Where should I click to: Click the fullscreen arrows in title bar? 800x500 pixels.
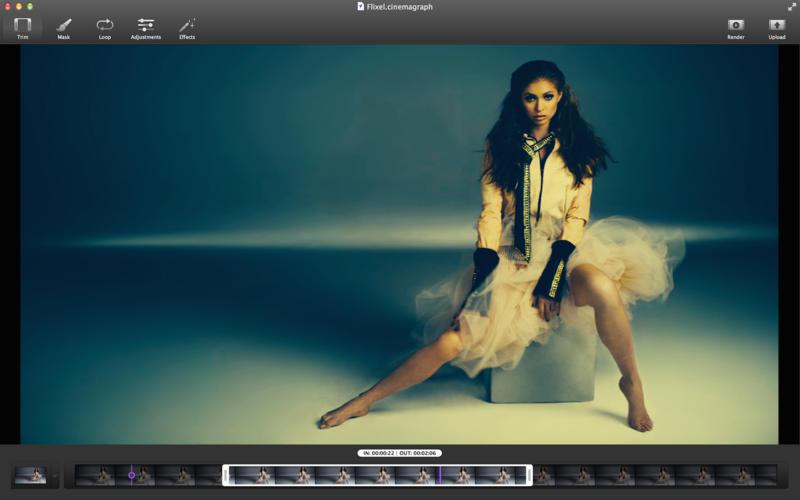792,6
